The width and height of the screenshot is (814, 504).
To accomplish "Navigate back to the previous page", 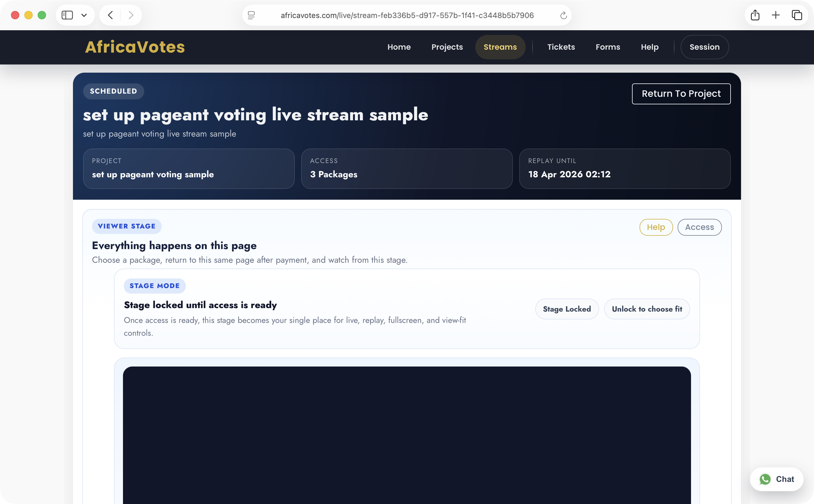I will [x=110, y=15].
